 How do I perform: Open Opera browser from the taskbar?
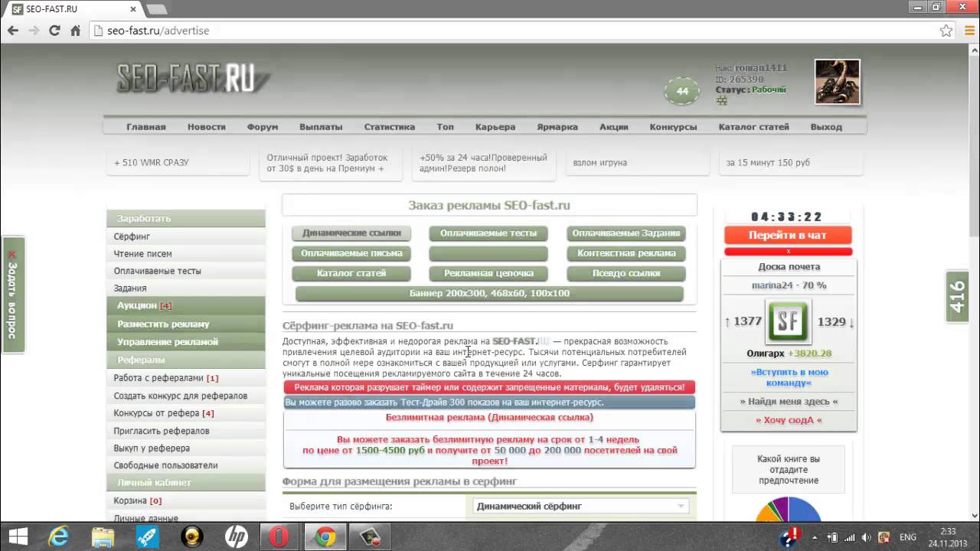(x=280, y=536)
